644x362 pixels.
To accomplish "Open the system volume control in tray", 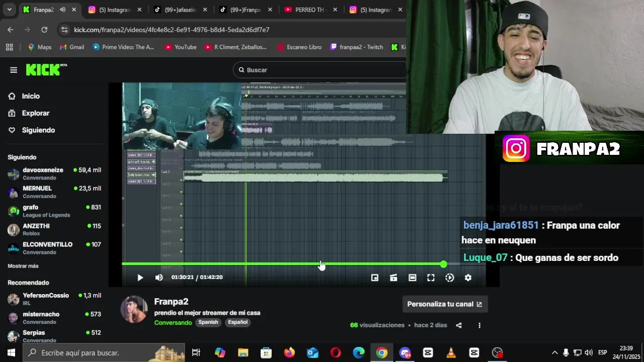I will 589,352.
